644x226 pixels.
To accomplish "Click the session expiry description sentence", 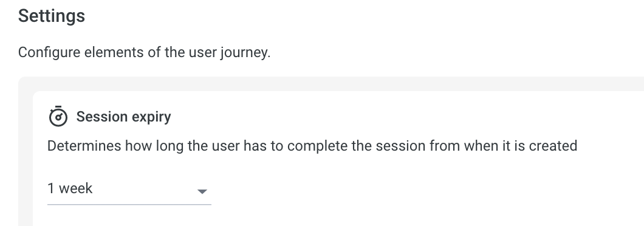I will 312,146.
